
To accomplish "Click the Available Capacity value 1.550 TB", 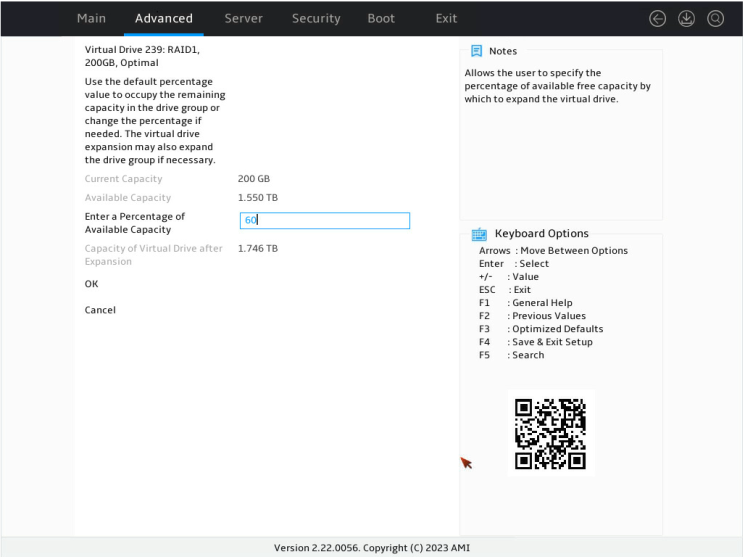I will point(258,198).
